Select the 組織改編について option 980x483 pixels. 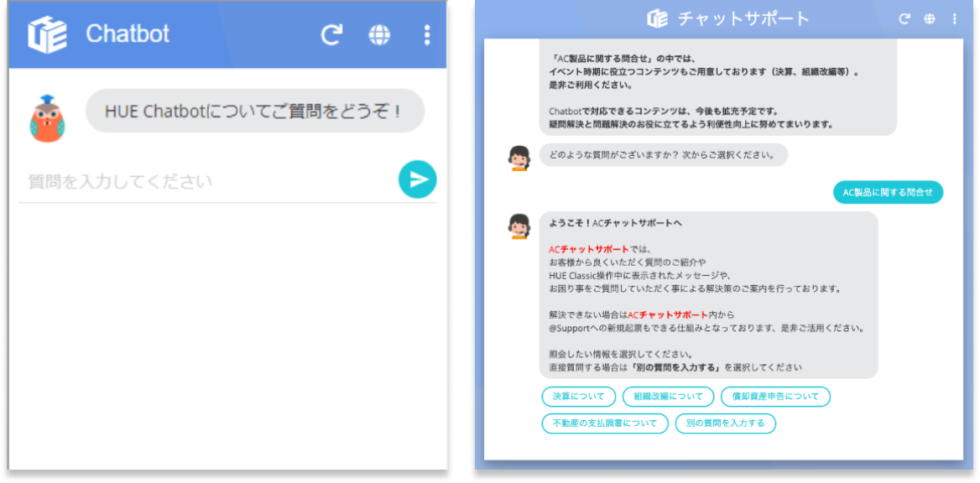[x=669, y=397]
